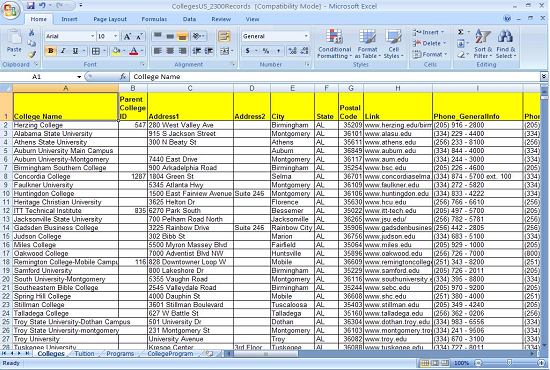Image resolution: width=550 pixels, height=370 pixels.
Task: Toggle Wrap Text
Action: pyautogui.click(x=224, y=36)
